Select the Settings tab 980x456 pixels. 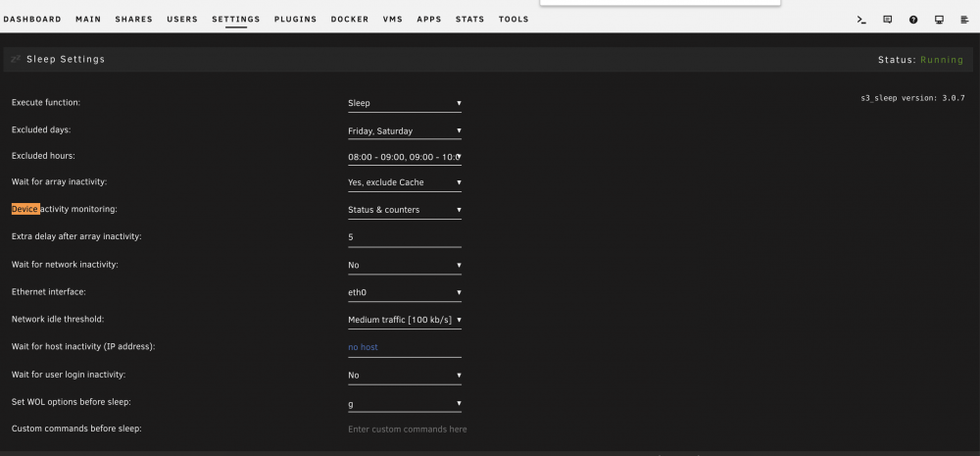tap(235, 20)
